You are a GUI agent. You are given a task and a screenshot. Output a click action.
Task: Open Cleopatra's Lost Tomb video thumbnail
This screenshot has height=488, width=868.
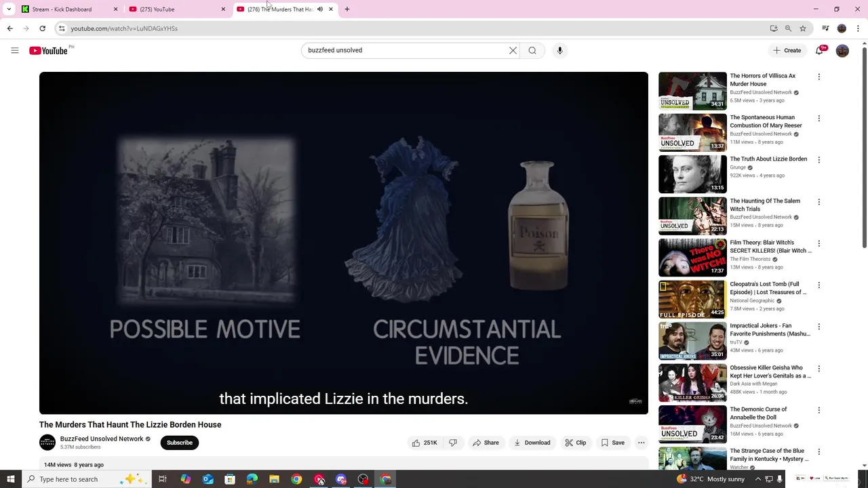pyautogui.click(x=692, y=300)
